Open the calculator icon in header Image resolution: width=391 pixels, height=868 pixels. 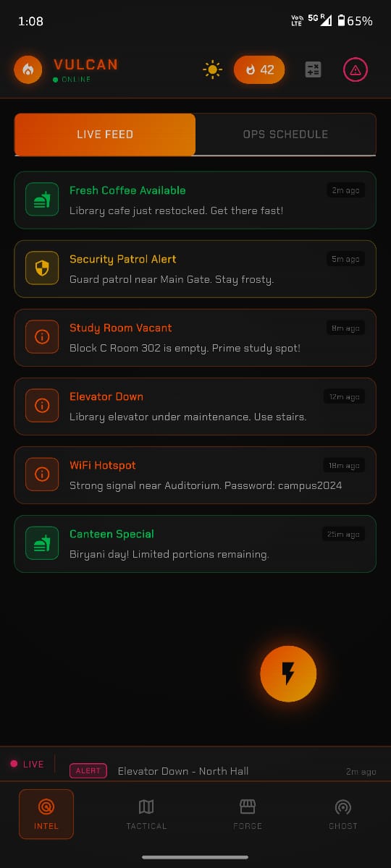point(313,69)
